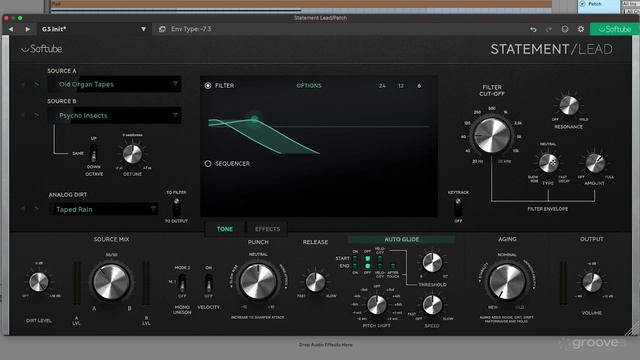Adjust the Detune knob

tap(132, 153)
